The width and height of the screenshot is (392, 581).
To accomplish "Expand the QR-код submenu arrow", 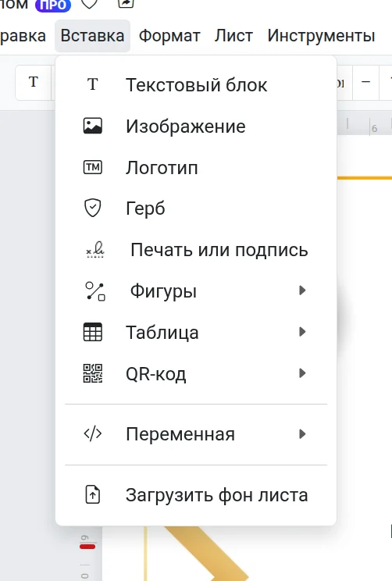I will coord(302,372).
